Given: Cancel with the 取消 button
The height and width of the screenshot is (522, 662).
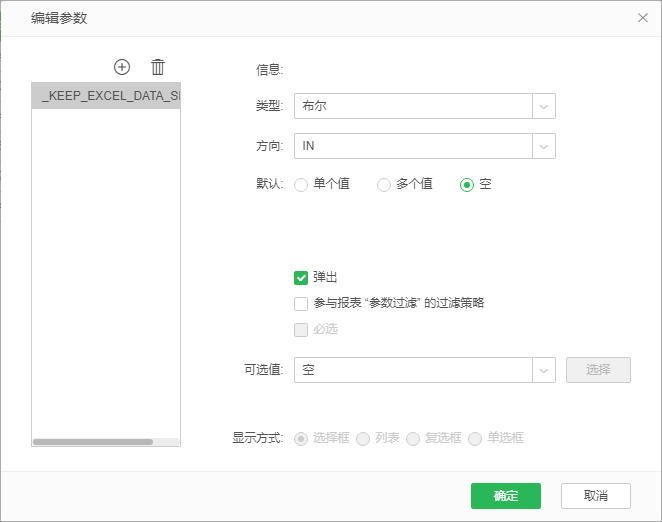Looking at the screenshot, I should tap(596, 496).
